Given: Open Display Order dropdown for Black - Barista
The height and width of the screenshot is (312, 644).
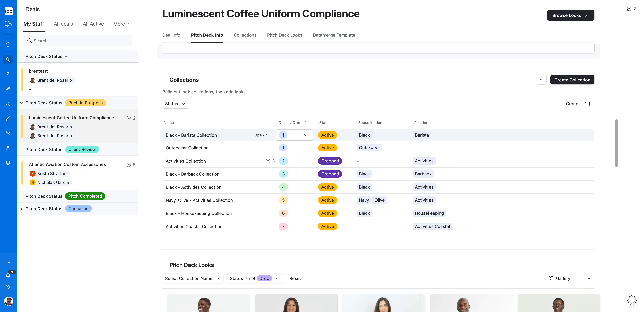Looking at the screenshot, I should (294, 135).
